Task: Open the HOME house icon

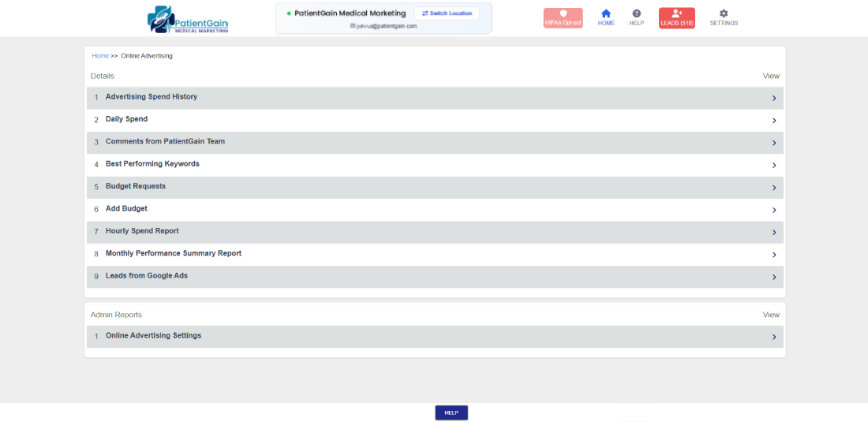Action: tap(606, 14)
